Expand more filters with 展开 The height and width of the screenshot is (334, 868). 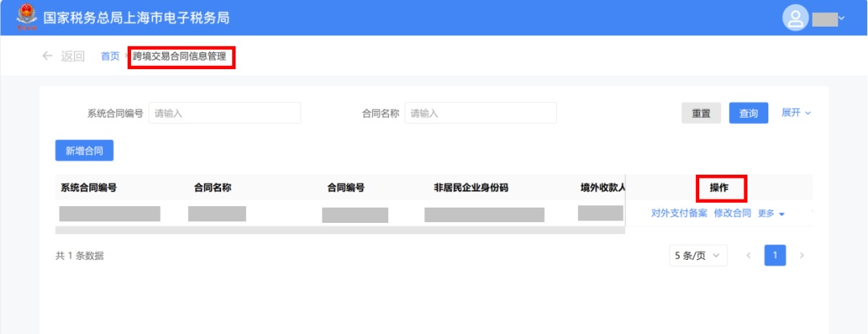796,113
